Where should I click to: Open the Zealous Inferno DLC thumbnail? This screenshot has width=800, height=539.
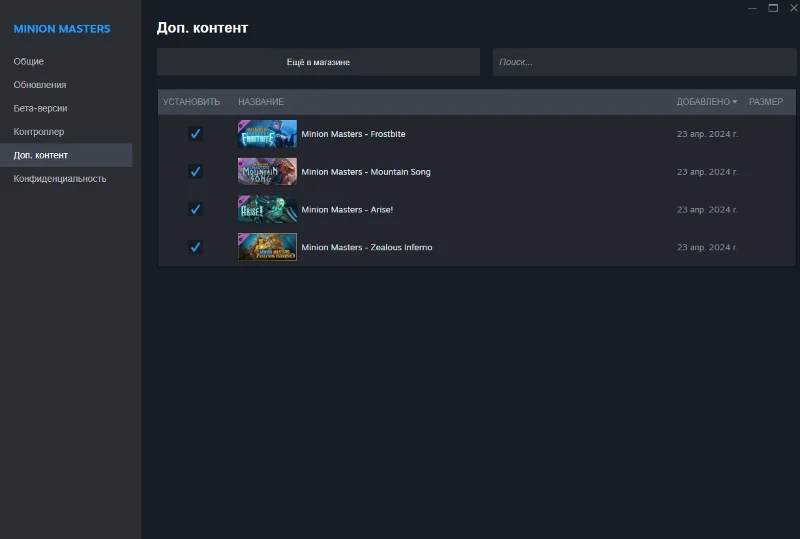pyautogui.click(x=267, y=247)
